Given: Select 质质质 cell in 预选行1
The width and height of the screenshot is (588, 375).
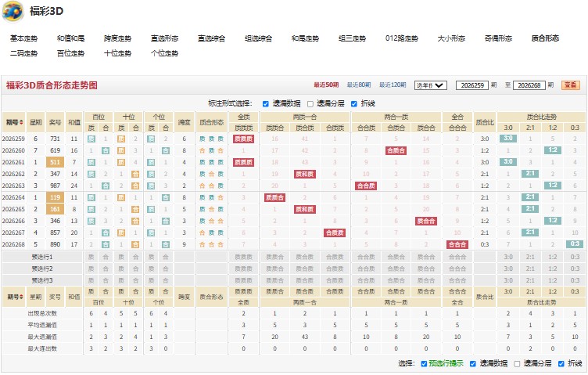Looking at the screenshot, I should (244, 257).
